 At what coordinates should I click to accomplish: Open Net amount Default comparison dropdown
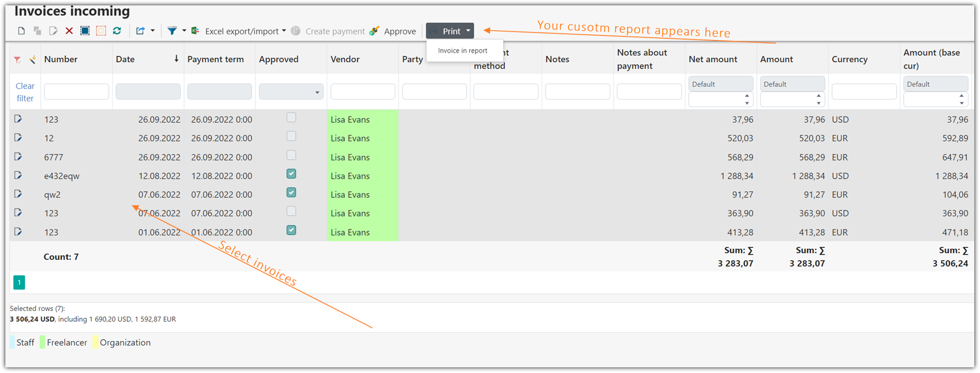(721, 84)
